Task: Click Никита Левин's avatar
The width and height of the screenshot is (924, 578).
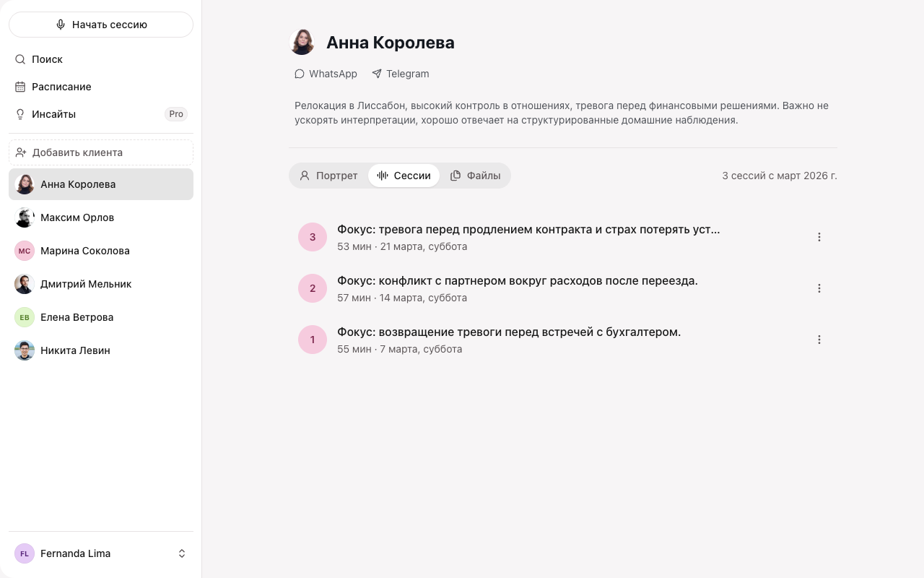Action: [x=25, y=350]
